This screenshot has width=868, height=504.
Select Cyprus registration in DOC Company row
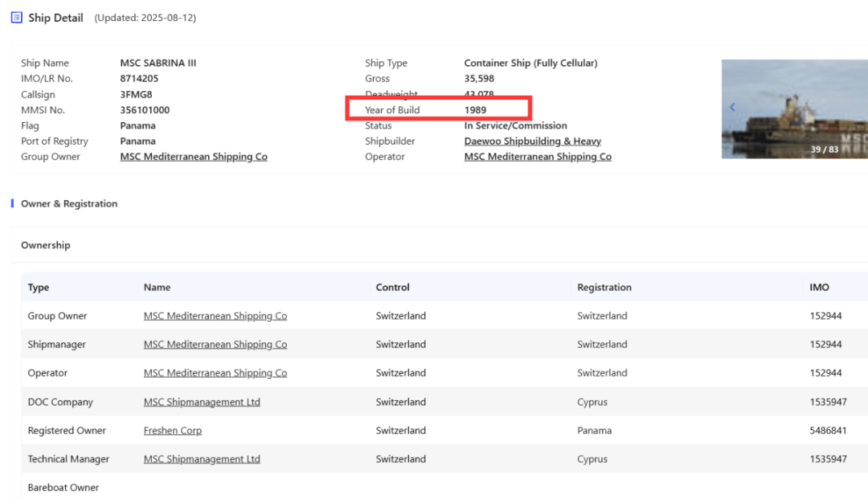[x=592, y=402]
